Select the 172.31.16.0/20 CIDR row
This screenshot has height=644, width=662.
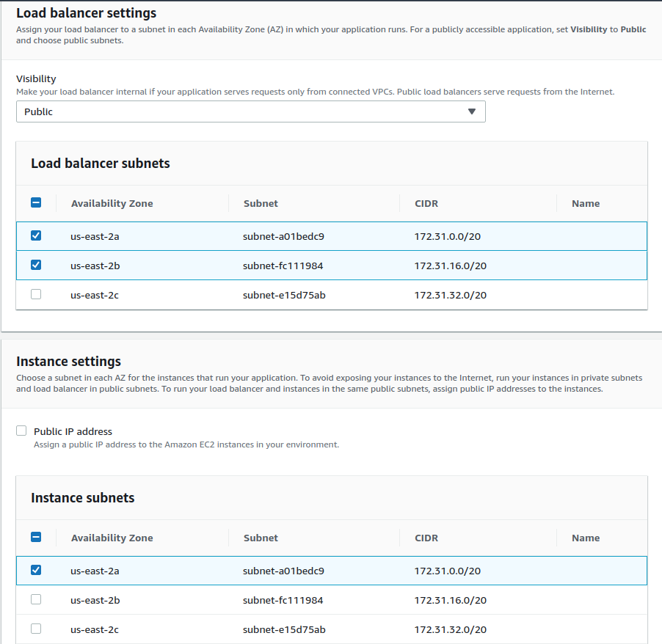451,265
